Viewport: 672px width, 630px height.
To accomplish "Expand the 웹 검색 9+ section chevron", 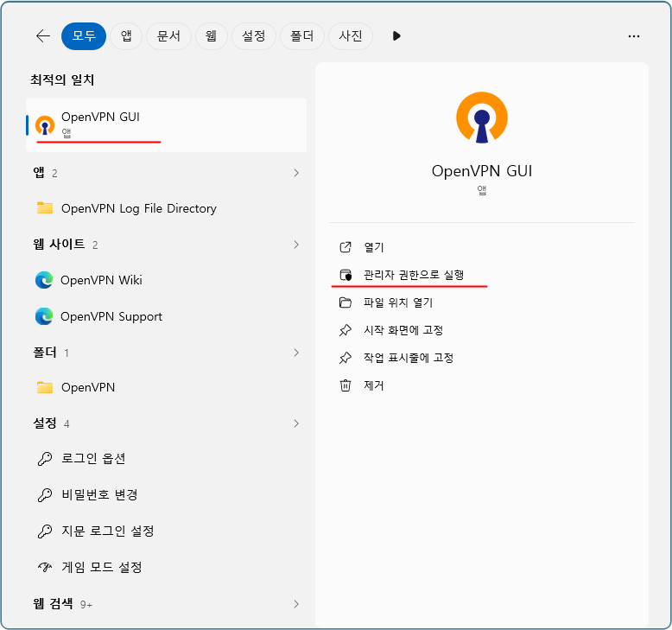I will pyautogui.click(x=296, y=604).
